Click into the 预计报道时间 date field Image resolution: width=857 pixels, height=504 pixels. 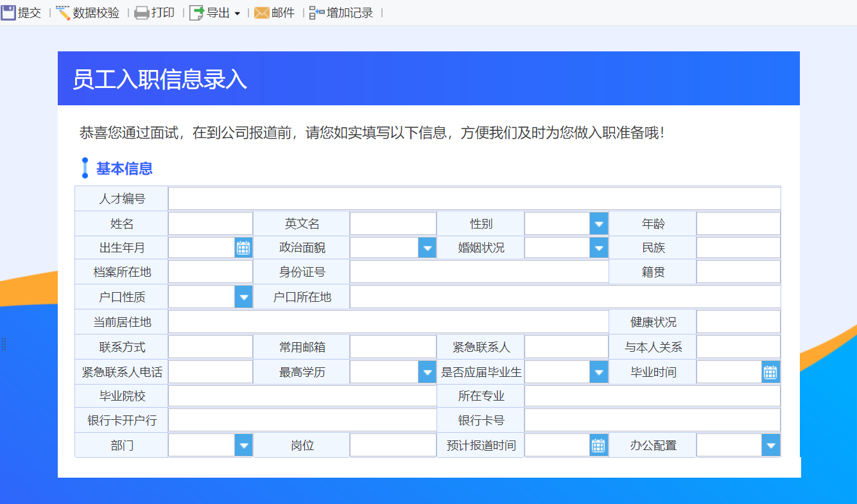tap(558, 445)
